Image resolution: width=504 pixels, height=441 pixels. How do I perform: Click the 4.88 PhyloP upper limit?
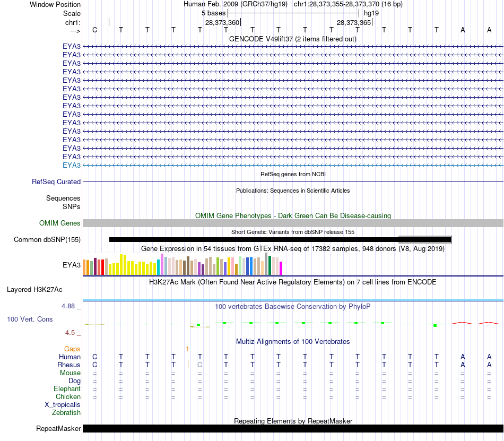[x=68, y=306]
